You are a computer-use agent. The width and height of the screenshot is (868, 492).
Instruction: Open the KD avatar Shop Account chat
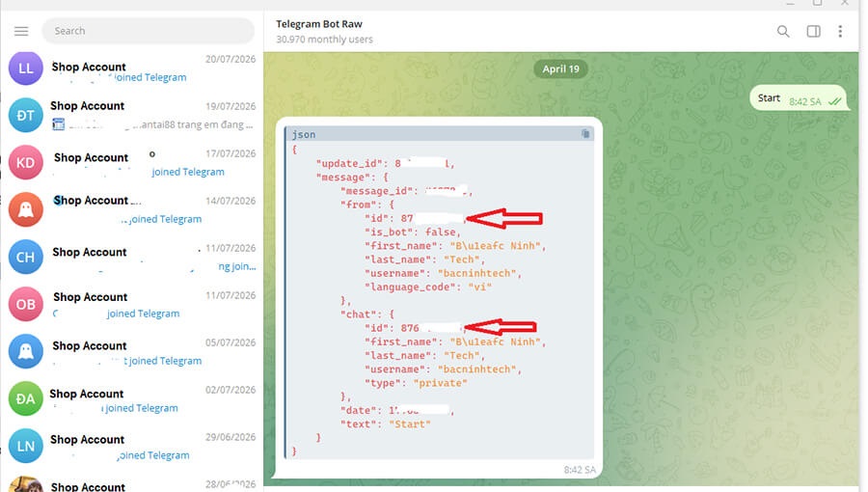(132, 163)
